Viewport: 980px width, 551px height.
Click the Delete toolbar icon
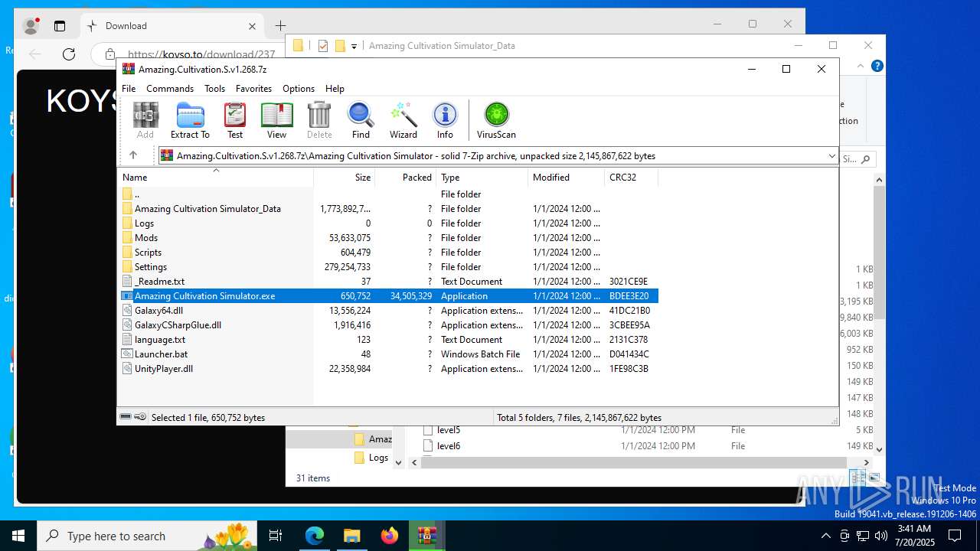coord(319,121)
